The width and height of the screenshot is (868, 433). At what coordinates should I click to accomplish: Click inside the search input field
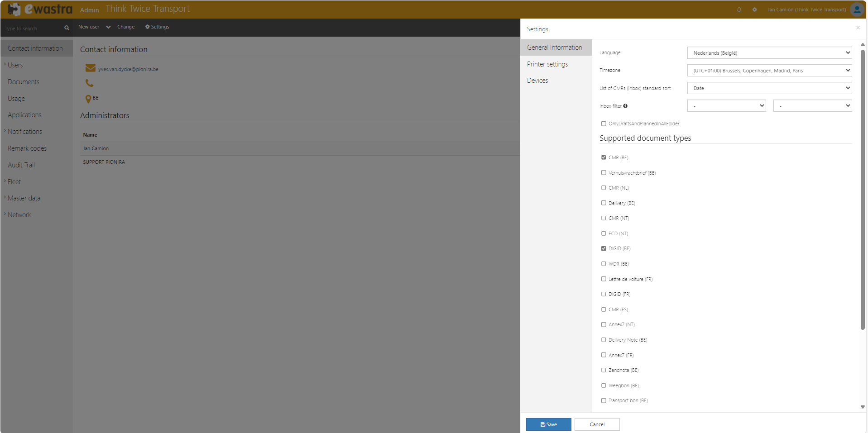(x=29, y=28)
